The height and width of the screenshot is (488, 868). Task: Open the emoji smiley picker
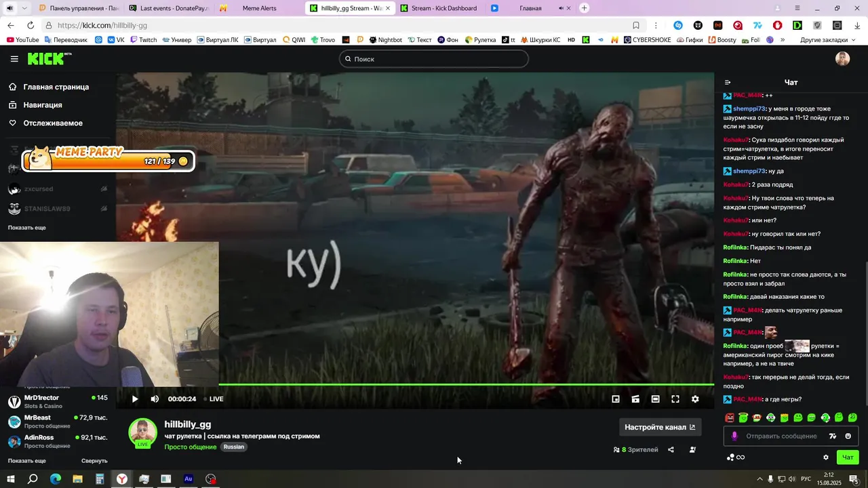848,436
